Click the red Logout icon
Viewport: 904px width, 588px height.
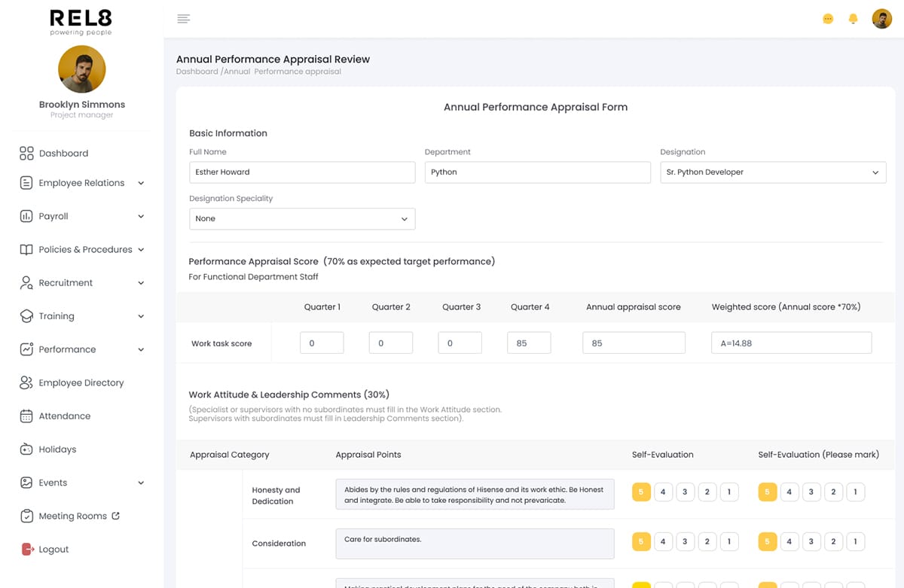pyautogui.click(x=28, y=550)
